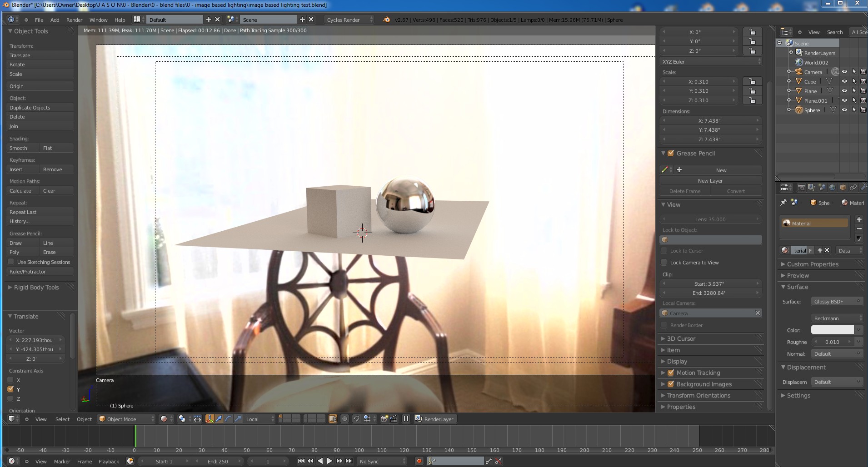Pin the properties context with pin icon

click(783, 203)
